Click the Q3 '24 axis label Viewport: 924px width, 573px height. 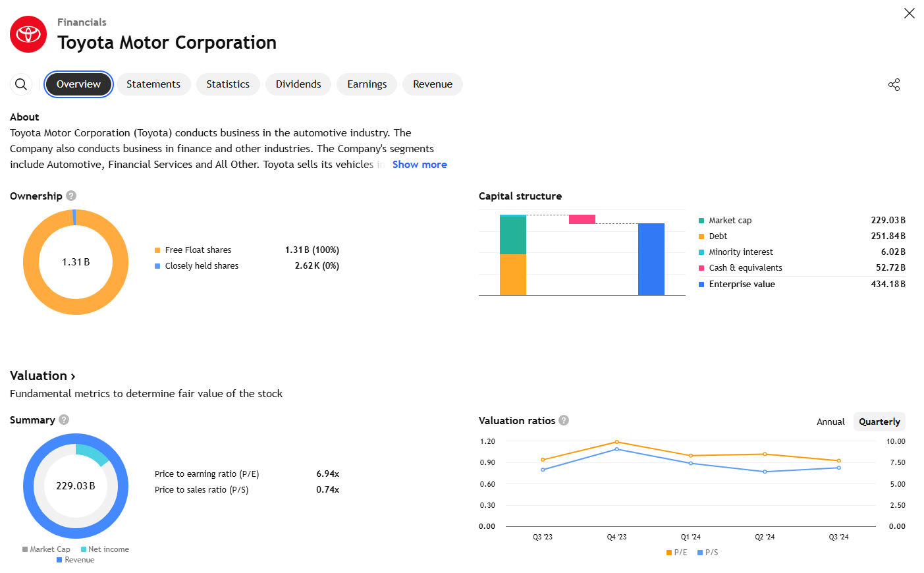[838, 537]
